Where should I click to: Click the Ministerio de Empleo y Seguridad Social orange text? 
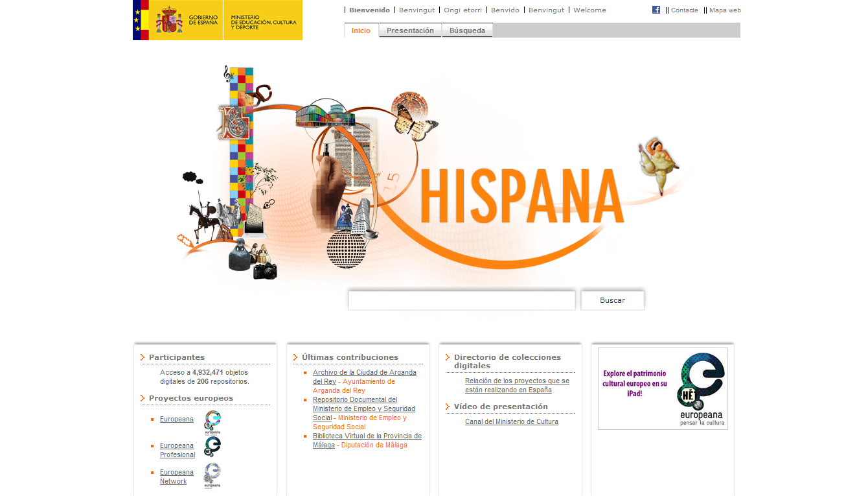tap(360, 423)
